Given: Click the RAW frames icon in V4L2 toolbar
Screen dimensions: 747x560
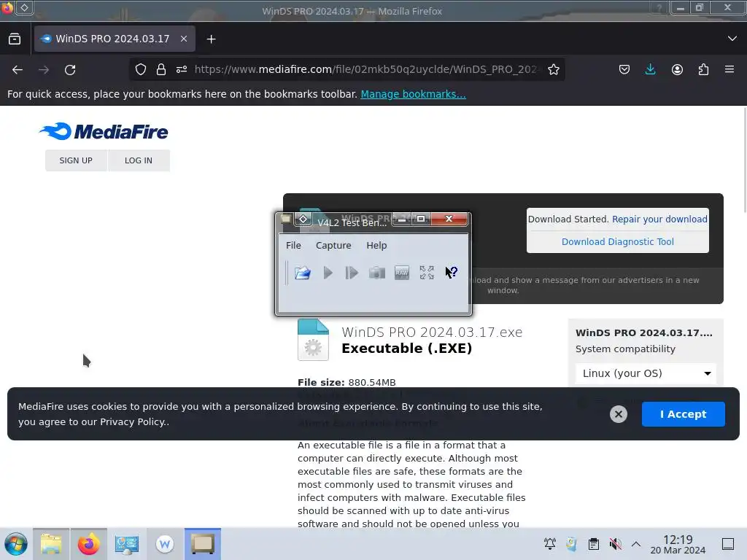Looking at the screenshot, I should 402,273.
